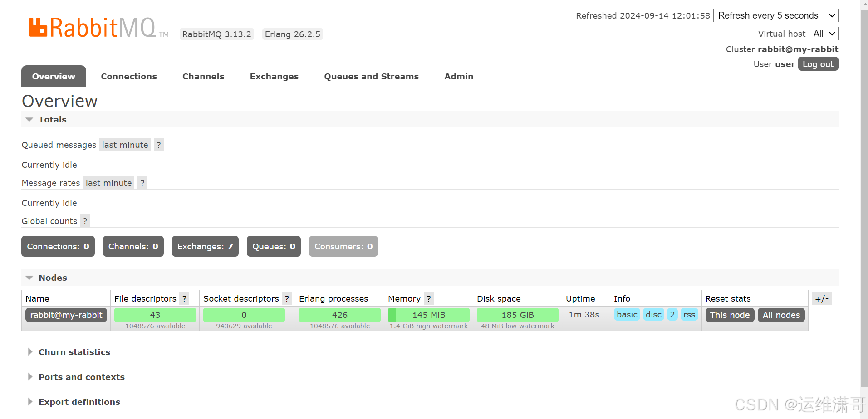The image size is (868, 419).
Task: Open help for File descriptors column
Action: tap(184, 298)
